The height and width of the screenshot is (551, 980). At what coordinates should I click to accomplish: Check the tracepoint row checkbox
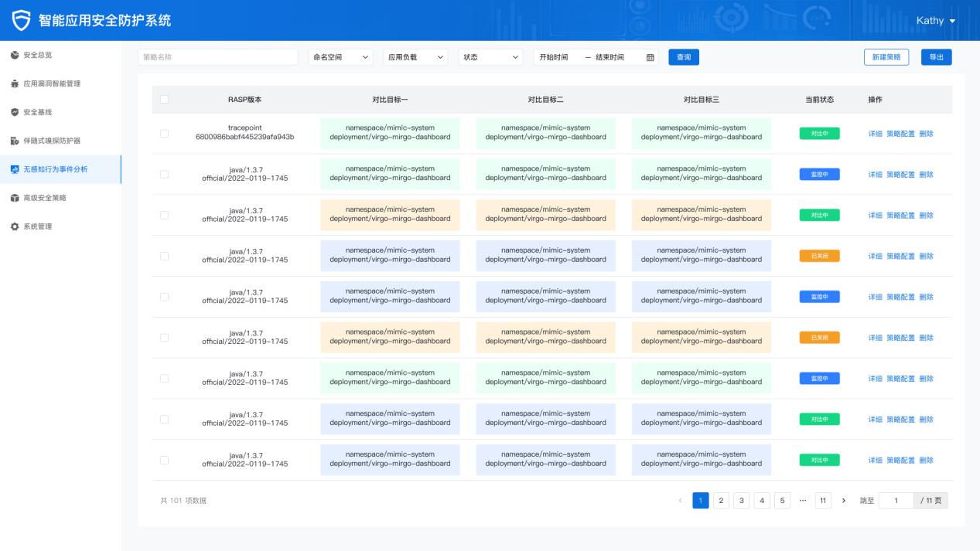(x=164, y=134)
